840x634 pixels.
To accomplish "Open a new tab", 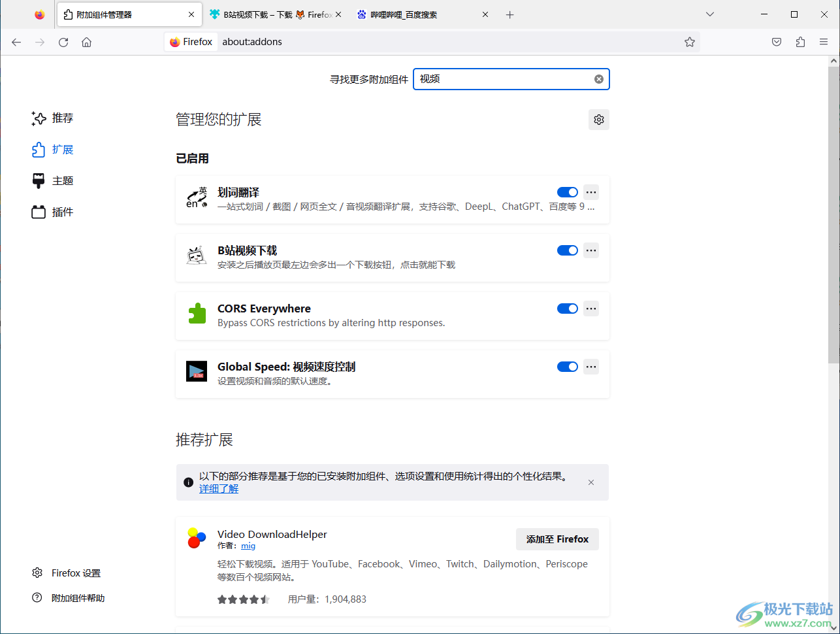I will click(x=510, y=14).
